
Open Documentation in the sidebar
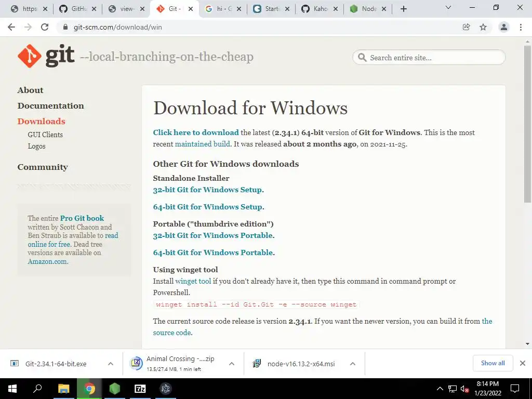click(50, 105)
